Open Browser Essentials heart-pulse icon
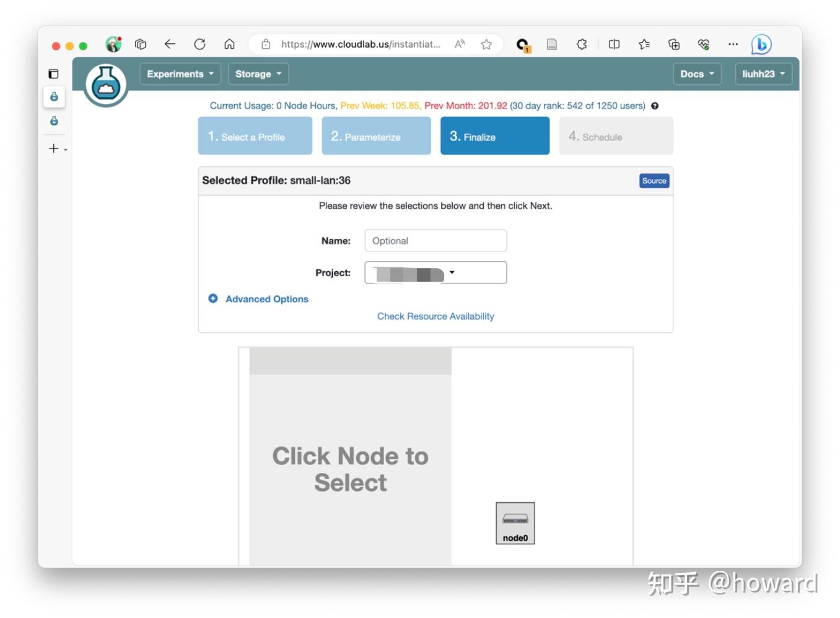 pos(704,44)
